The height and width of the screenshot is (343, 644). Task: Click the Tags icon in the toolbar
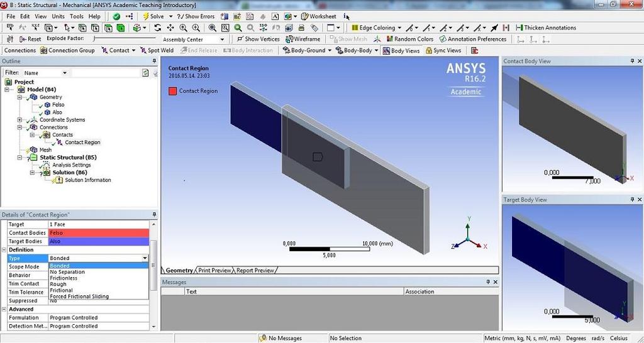[314, 28]
